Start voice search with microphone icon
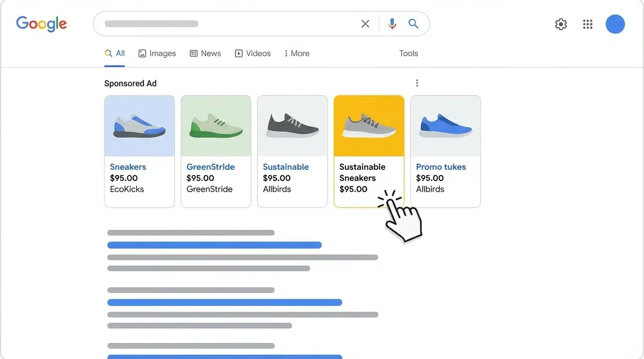 pyautogui.click(x=392, y=24)
